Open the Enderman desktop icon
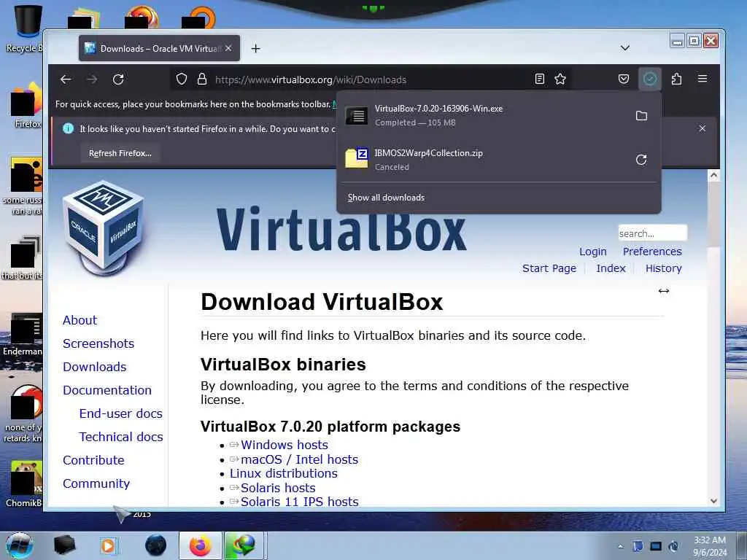747x560 pixels. pos(23,334)
